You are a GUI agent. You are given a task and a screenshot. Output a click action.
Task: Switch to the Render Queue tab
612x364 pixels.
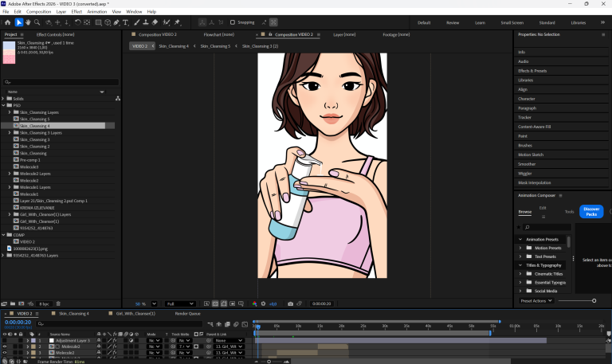point(187,314)
